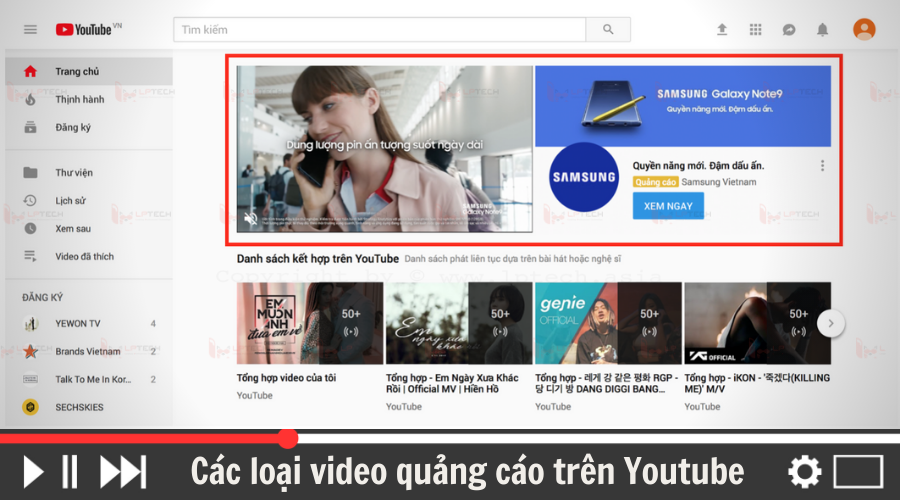This screenshot has height=500, width=900.
Task: Click into the Tìm kiếm search field
Action: [379, 29]
